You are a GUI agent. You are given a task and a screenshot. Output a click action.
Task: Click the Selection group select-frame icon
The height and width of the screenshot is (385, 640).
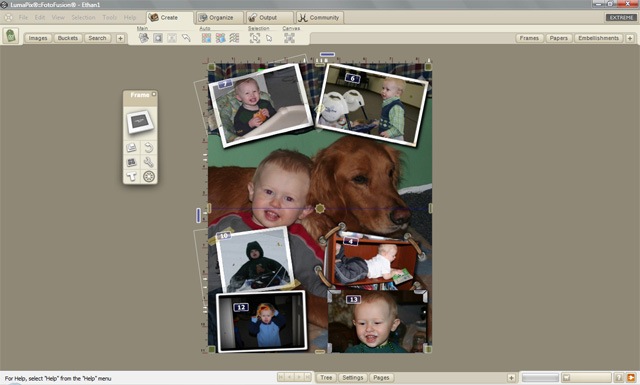[x=255, y=38]
